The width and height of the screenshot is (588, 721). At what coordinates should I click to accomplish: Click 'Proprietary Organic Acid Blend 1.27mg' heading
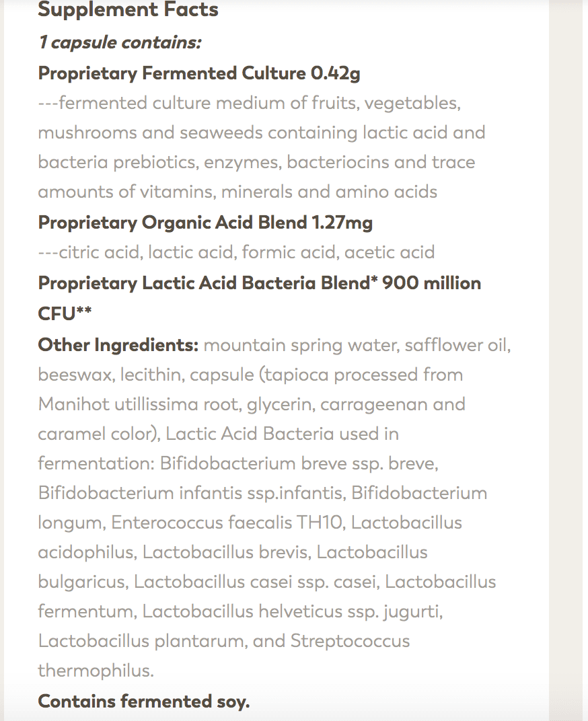205,223
